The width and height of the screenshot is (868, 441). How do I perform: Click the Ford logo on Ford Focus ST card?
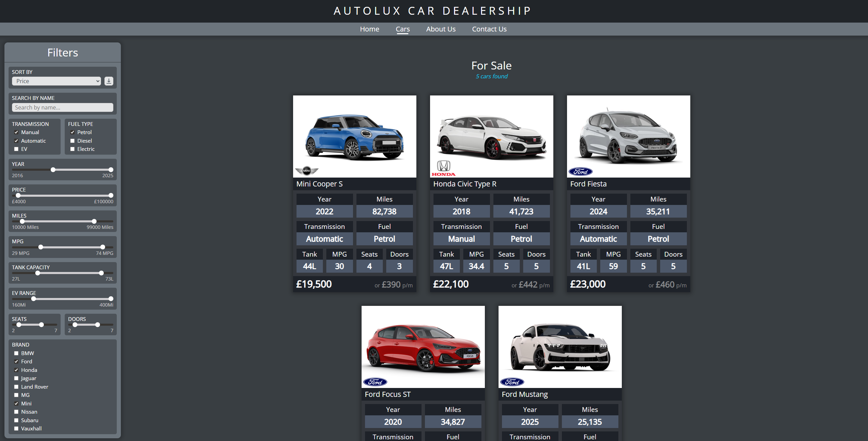coord(375,382)
